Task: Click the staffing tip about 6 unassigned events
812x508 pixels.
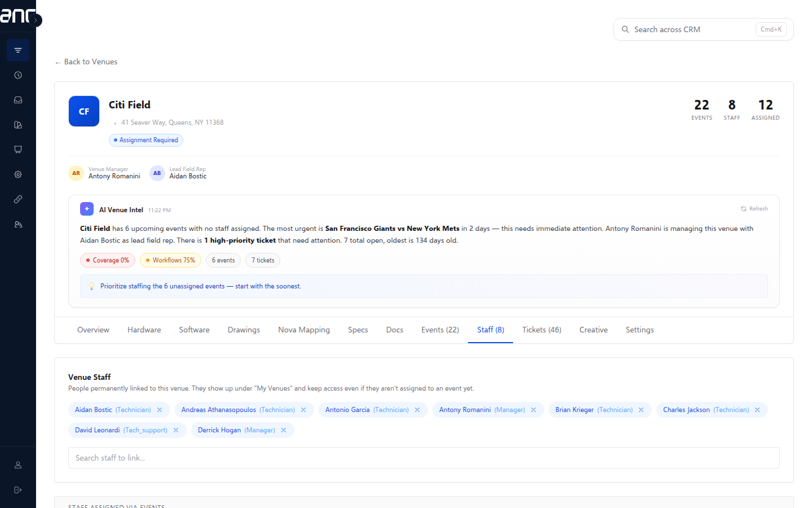Action: point(201,286)
